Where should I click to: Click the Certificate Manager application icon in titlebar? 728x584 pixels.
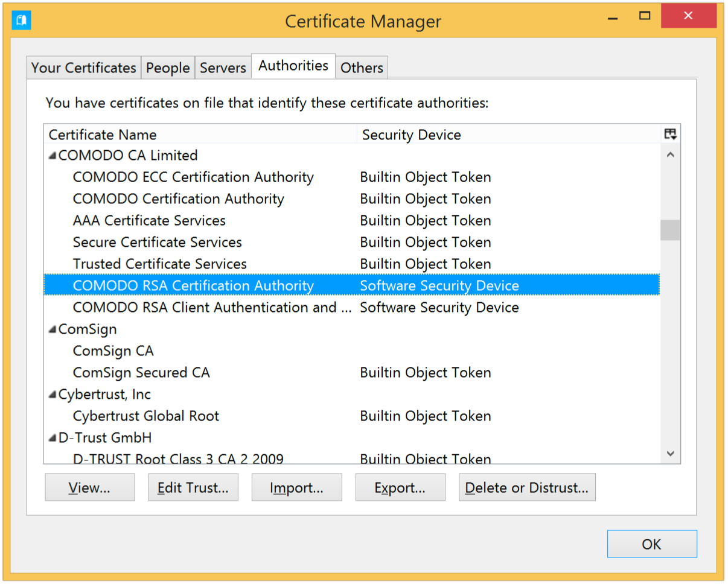pos(22,20)
